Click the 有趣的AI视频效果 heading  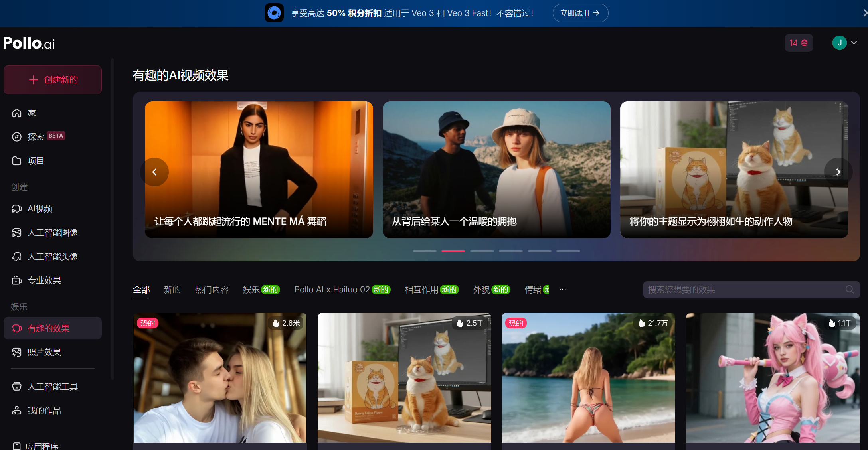point(181,75)
